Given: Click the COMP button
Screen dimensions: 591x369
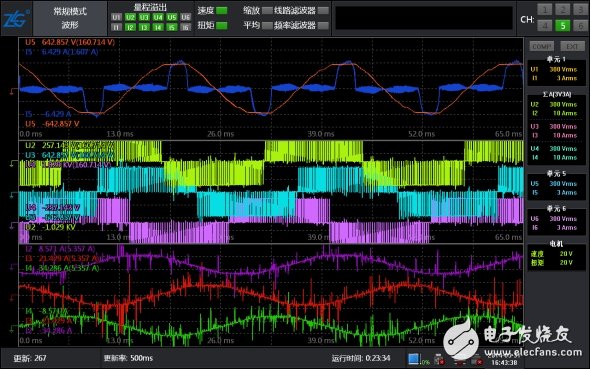Looking at the screenshot, I should click(x=542, y=46).
